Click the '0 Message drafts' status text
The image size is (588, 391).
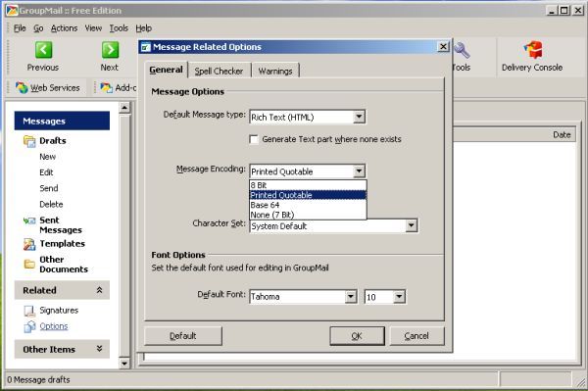[x=38, y=380]
